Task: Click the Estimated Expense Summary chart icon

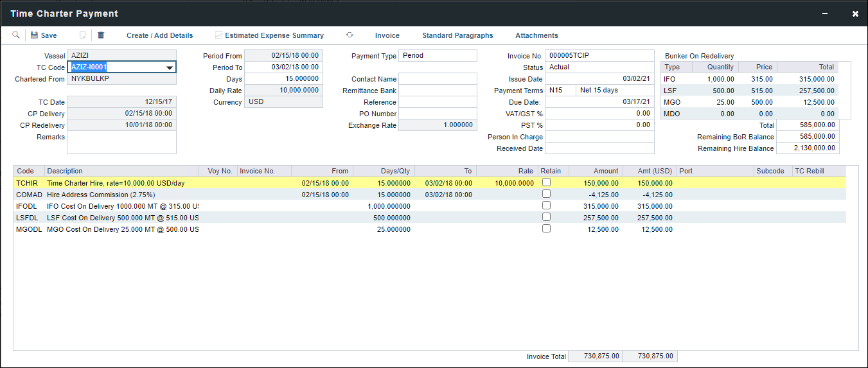Action: [219, 35]
